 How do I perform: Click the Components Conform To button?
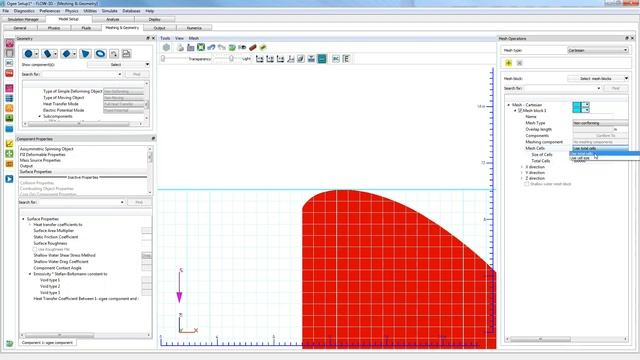click(600, 136)
